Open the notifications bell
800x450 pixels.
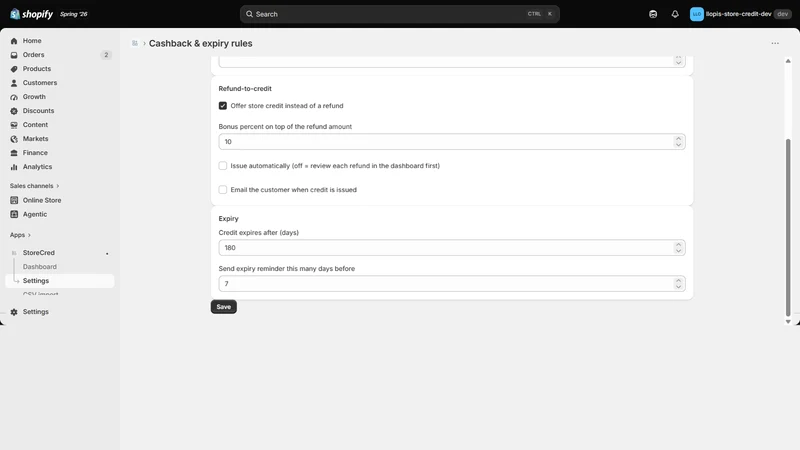(675, 14)
